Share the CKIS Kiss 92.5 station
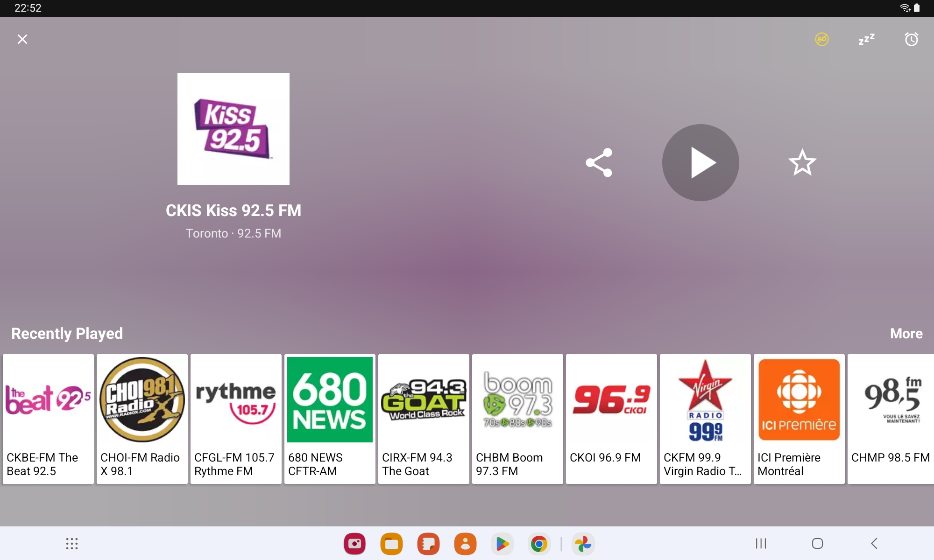The image size is (934, 560). (599, 162)
